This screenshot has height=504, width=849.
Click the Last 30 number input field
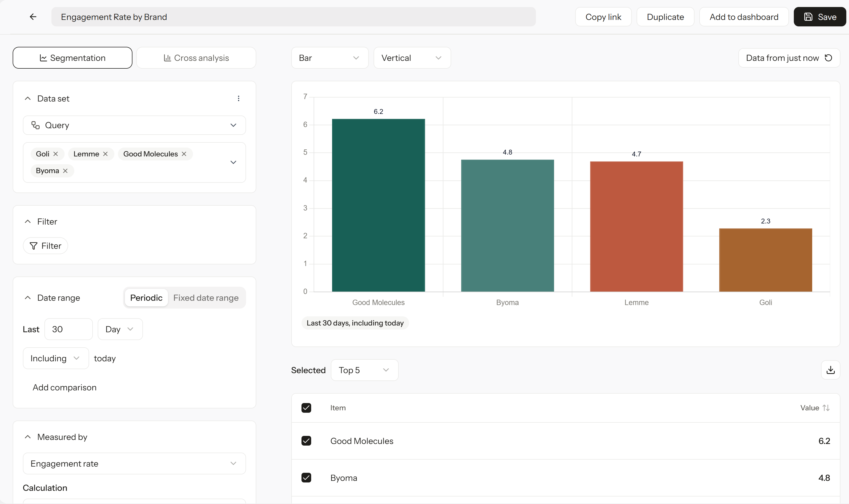pos(69,329)
